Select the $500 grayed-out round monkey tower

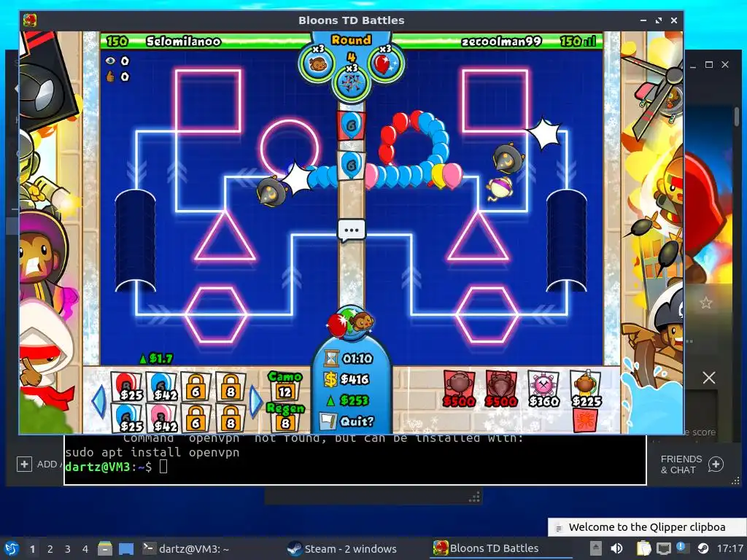pyautogui.click(x=458, y=389)
